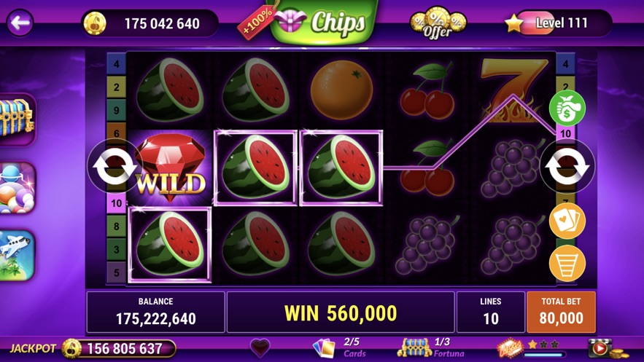Image resolution: width=644 pixels, height=362 pixels.
Task: Click the green money bag icon
Action: tap(567, 108)
